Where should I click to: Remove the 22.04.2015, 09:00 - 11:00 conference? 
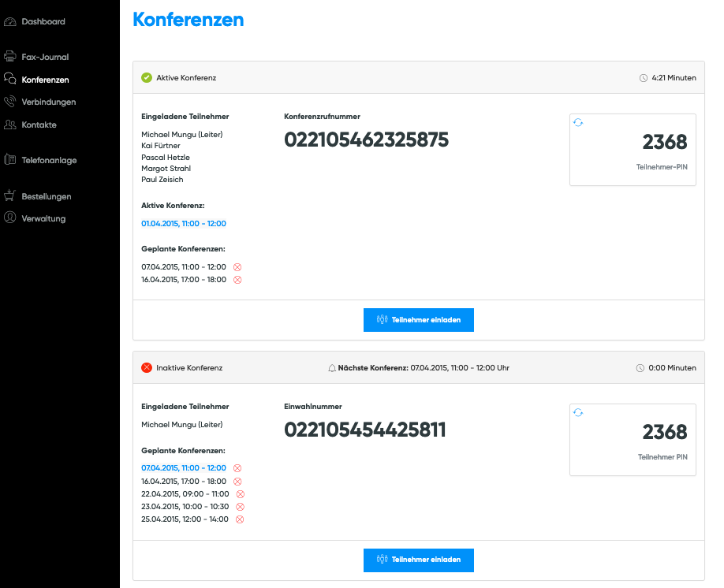[x=241, y=494]
